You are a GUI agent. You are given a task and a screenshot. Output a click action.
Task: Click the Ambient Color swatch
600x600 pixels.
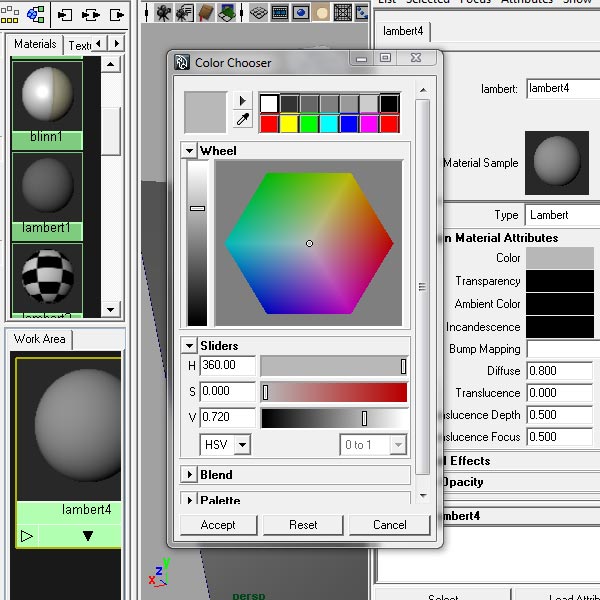point(560,304)
